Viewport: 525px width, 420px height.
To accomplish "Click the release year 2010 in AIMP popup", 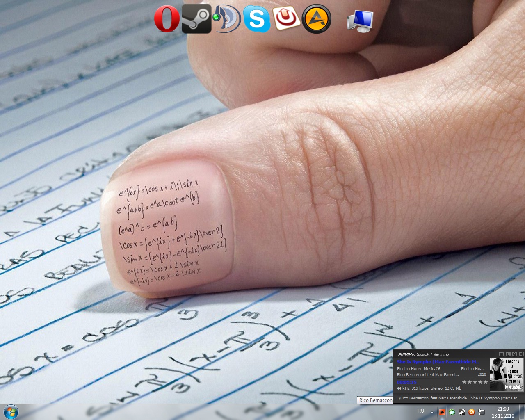I will coord(482,374).
